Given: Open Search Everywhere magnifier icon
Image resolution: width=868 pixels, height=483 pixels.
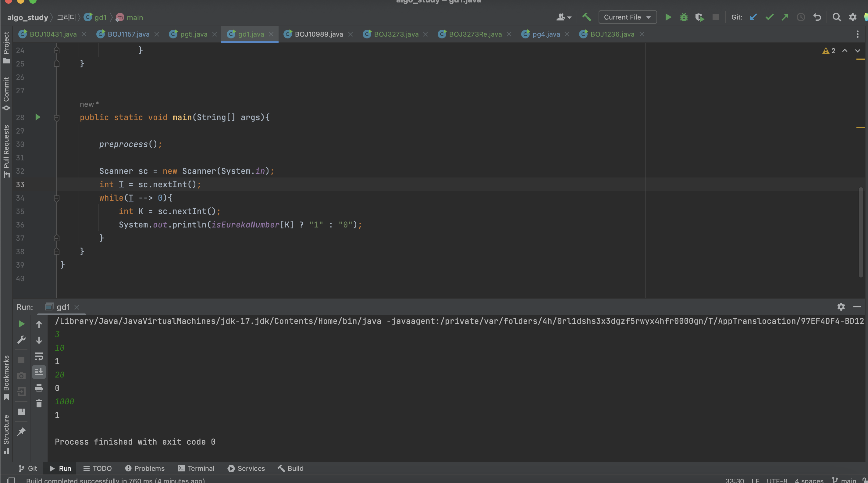Looking at the screenshot, I should pos(836,17).
